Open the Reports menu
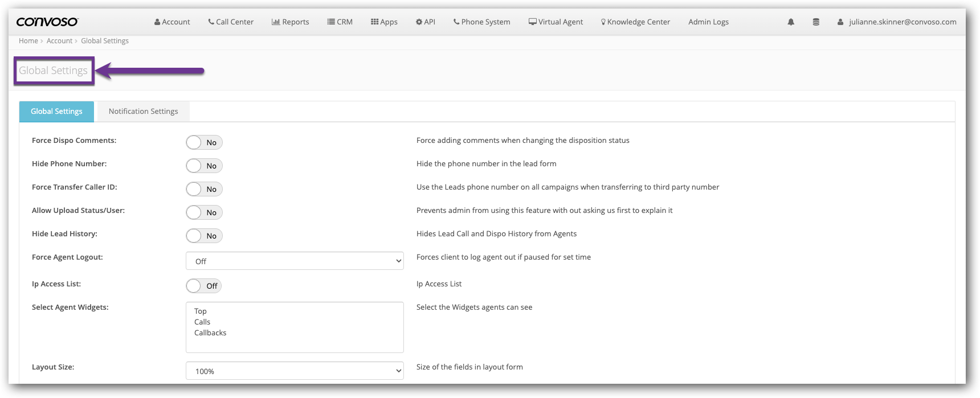This screenshot has width=980, height=398. pyautogui.click(x=291, y=22)
